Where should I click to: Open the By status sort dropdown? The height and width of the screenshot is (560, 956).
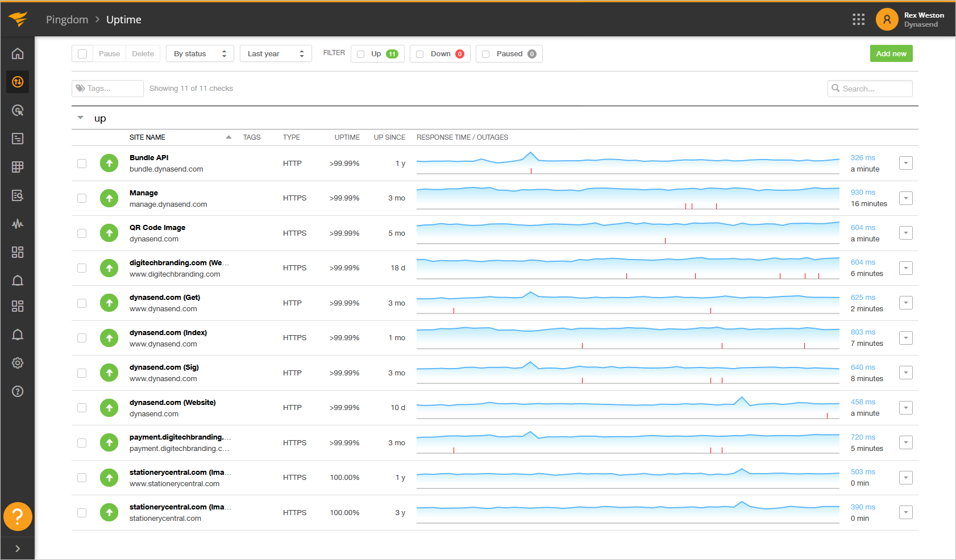coord(200,54)
